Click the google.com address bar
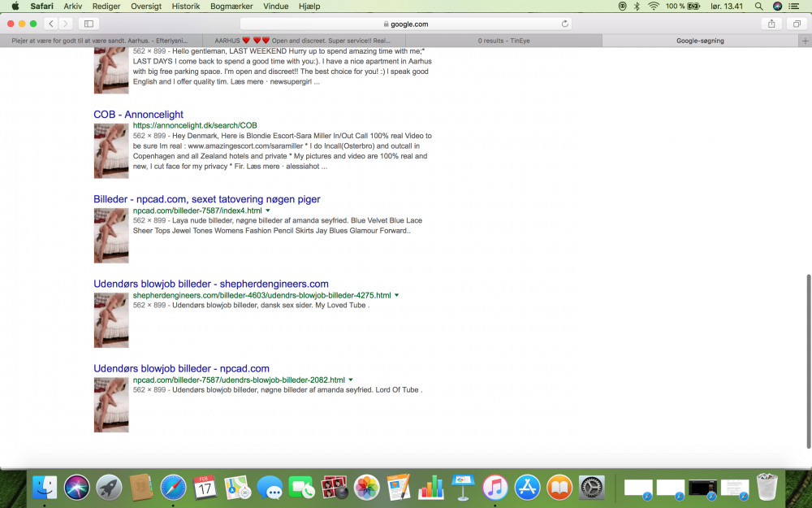 click(406, 24)
